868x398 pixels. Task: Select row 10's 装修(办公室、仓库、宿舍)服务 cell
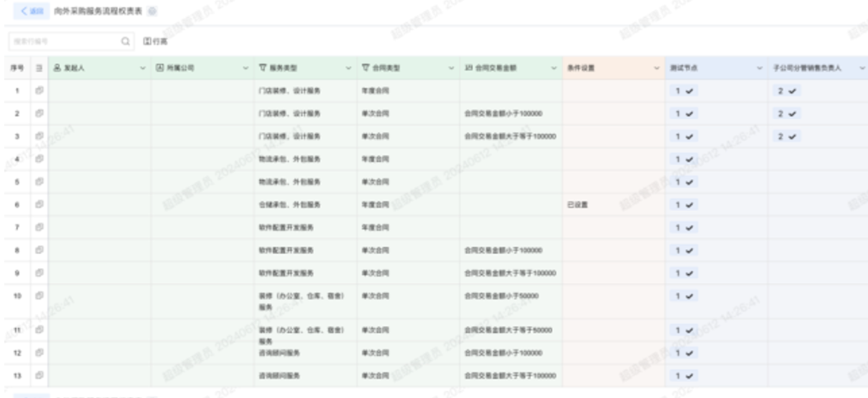306,301
